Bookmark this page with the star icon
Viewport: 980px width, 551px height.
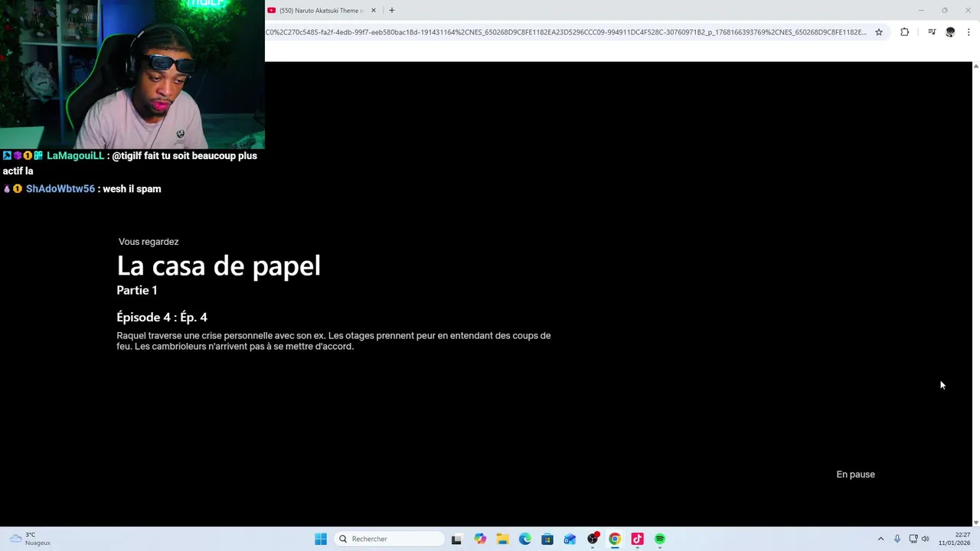[879, 32]
